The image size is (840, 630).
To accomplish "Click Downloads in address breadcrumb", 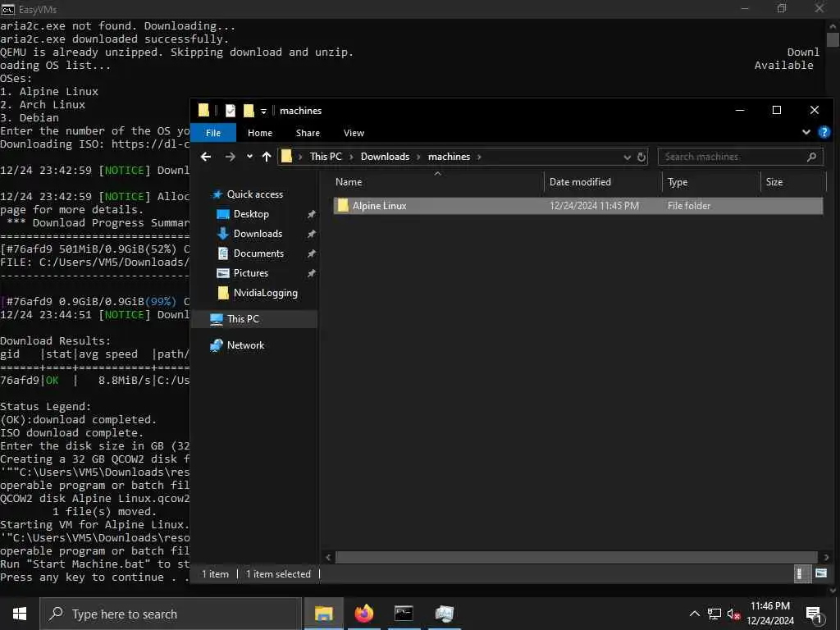I will coord(385,157).
